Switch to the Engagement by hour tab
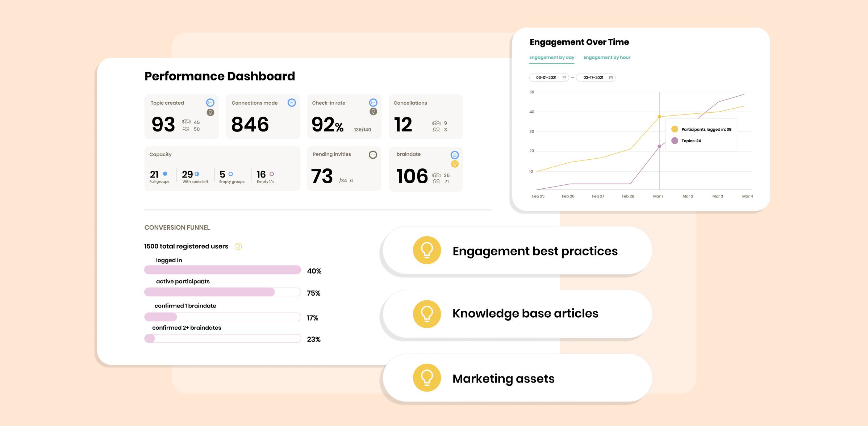 coord(607,57)
